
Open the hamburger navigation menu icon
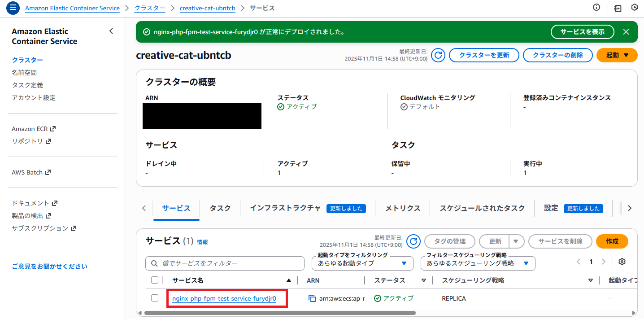tap(13, 8)
